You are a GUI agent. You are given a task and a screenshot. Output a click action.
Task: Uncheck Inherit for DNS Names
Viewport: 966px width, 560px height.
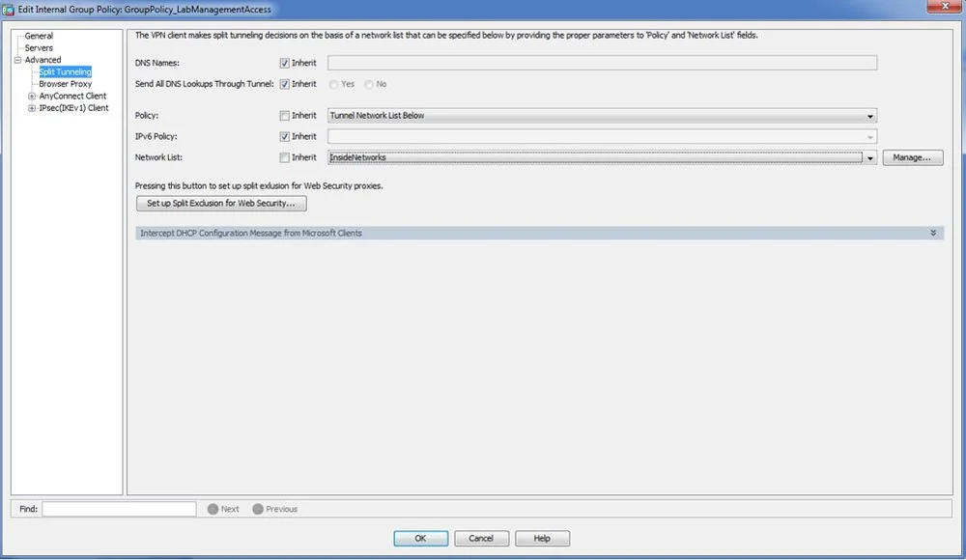[x=283, y=62]
